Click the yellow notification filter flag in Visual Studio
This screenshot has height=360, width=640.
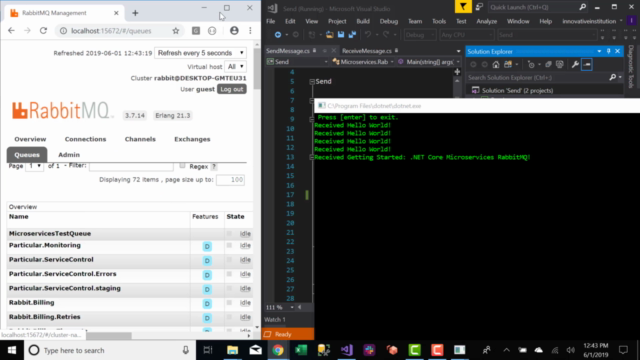tap(463, 7)
